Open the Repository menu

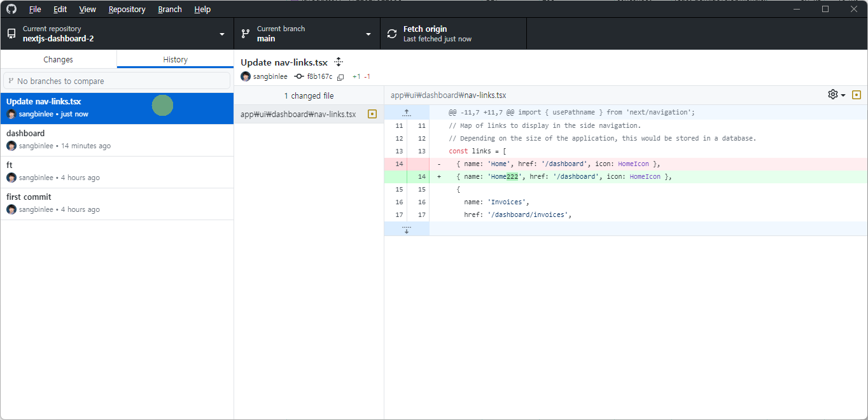click(x=127, y=10)
